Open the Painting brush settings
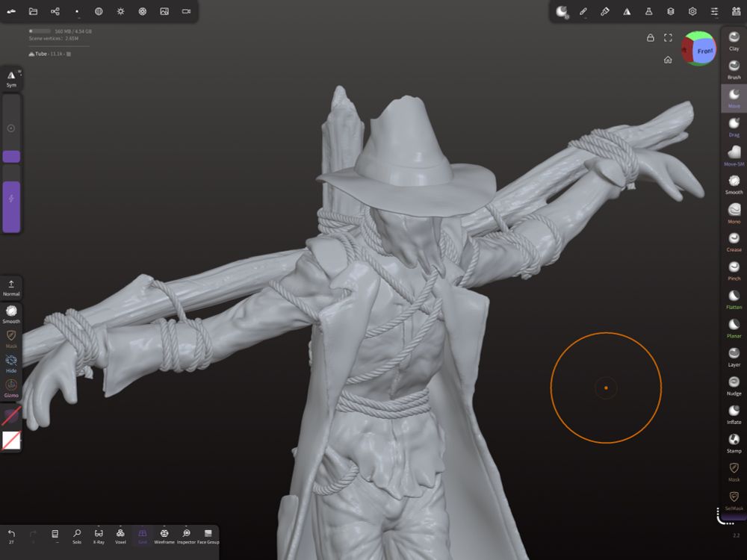The height and width of the screenshot is (560, 747). pyautogui.click(x=605, y=11)
